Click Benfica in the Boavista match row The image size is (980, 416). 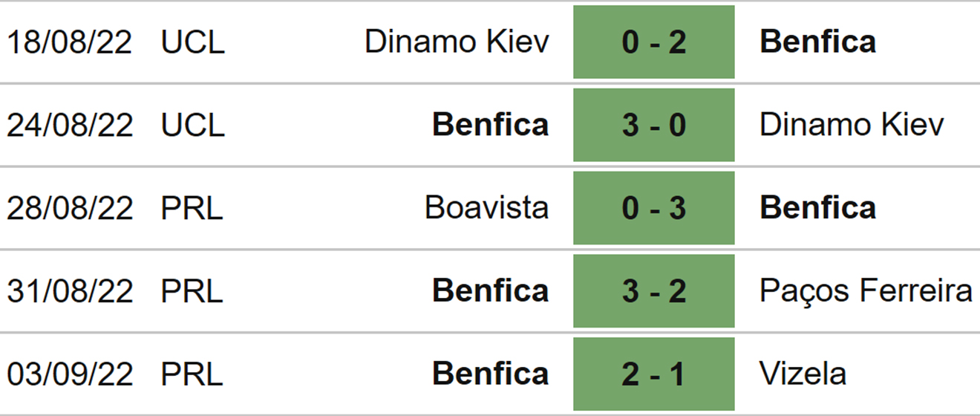[817, 208]
